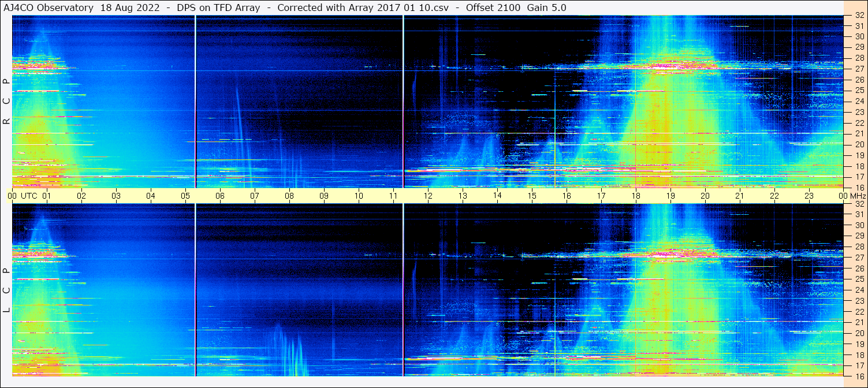Image resolution: width=868 pixels, height=388 pixels.
Task: Click the 28 MHz label of RCP panel
Action: click(x=859, y=58)
